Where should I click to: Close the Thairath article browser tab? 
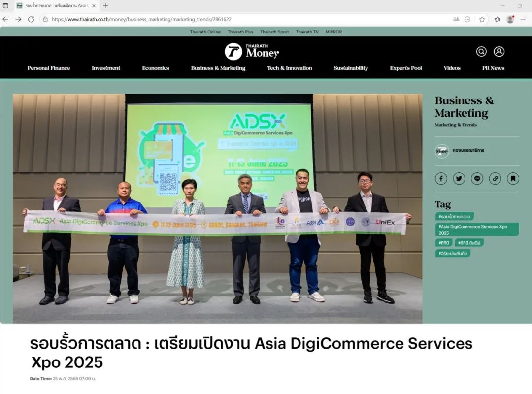[94, 6]
